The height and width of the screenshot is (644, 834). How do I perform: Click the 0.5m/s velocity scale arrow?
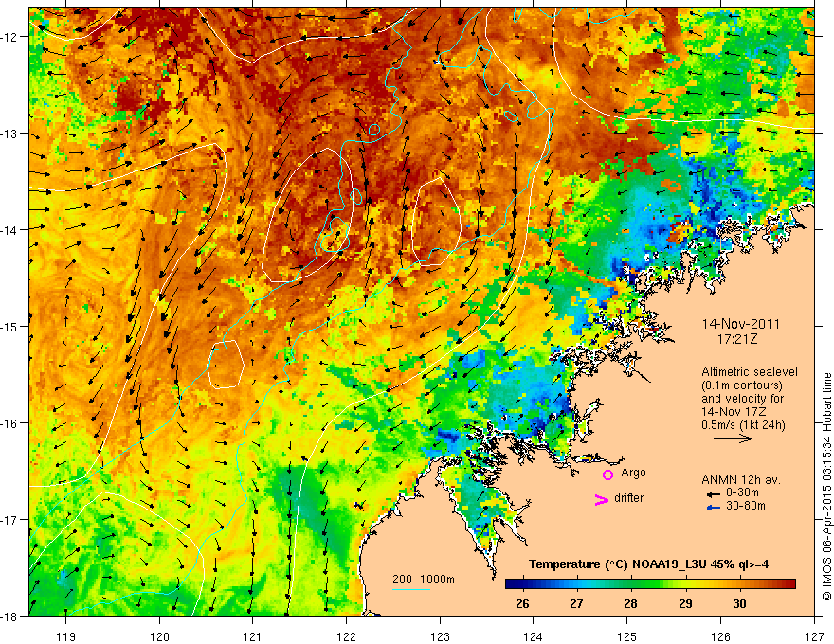[x=733, y=438]
